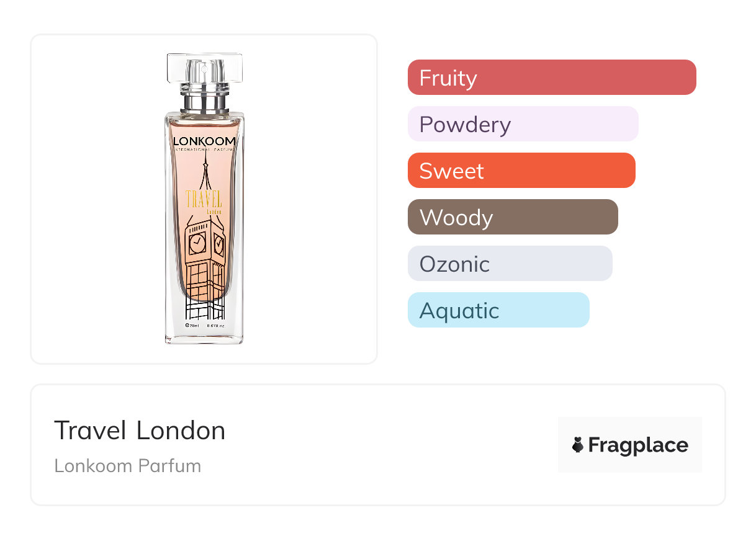Click the left Big Ben clock face
Screen dimensions: 756x536
click(197, 243)
